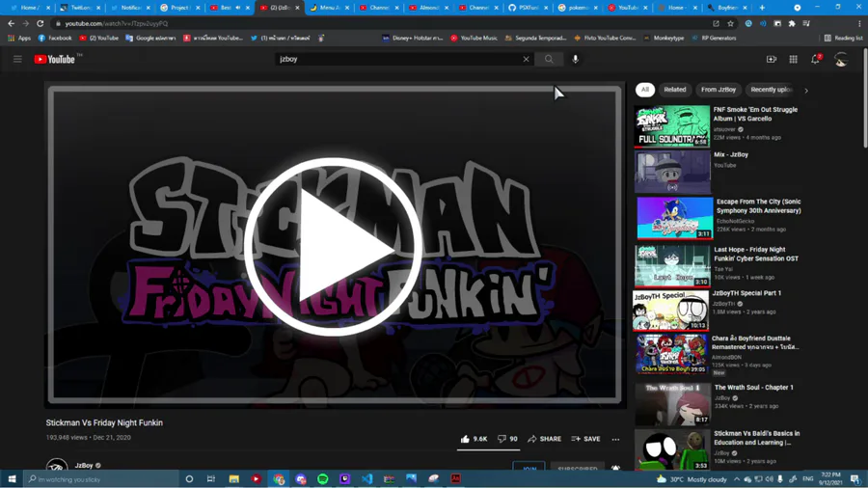Screen dimensions: 868x488
Task: Start voice search with microphone icon
Action: tap(575, 59)
